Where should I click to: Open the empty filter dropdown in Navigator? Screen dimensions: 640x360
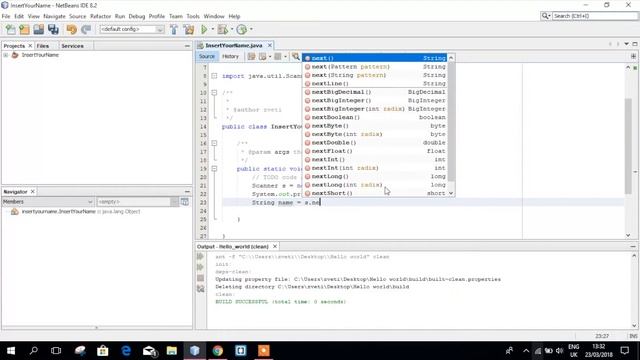[x=138, y=202]
